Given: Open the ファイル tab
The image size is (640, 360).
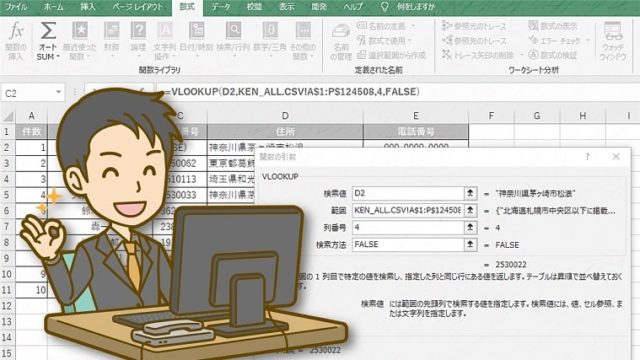Looking at the screenshot, I should [16, 7].
